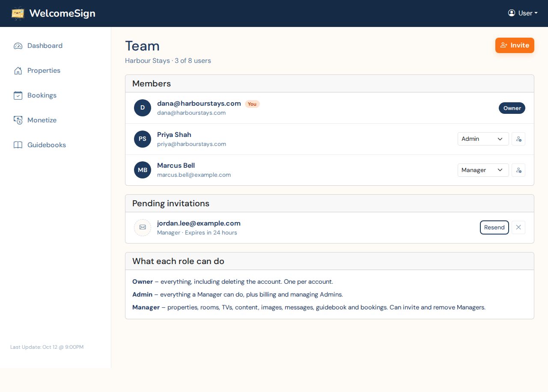Select the name Marcus Bell
Image resolution: width=548 pixels, height=392 pixels.
coord(176,166)
